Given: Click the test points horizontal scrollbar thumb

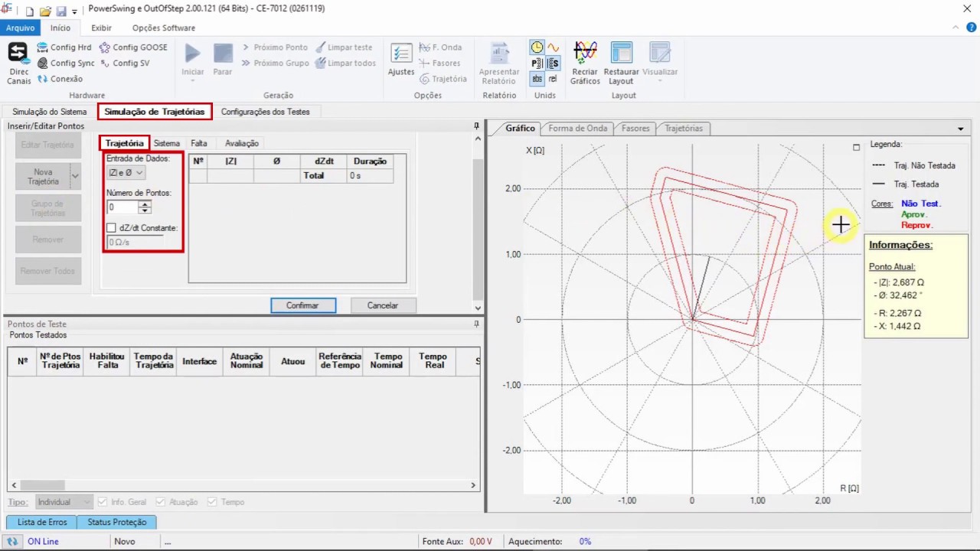Looking at the screenshot, I should (x=42, y=485).
